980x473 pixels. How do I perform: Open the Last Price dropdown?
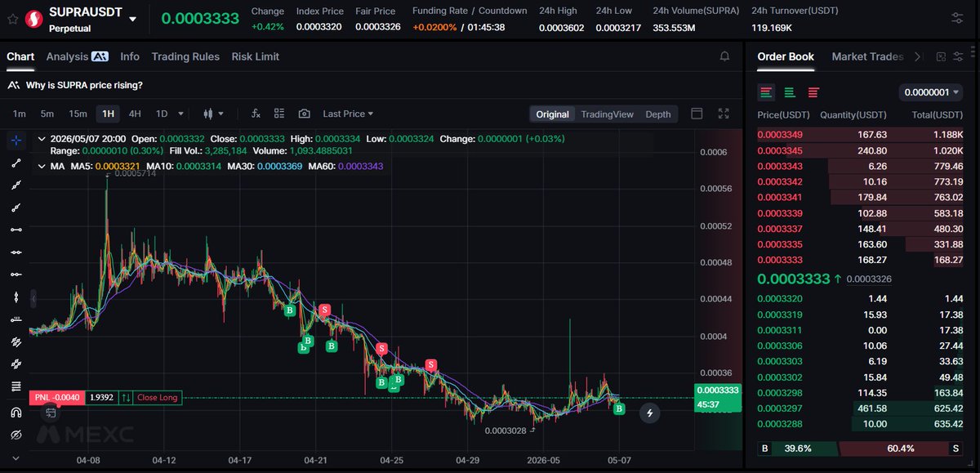[x=348, y=114]
